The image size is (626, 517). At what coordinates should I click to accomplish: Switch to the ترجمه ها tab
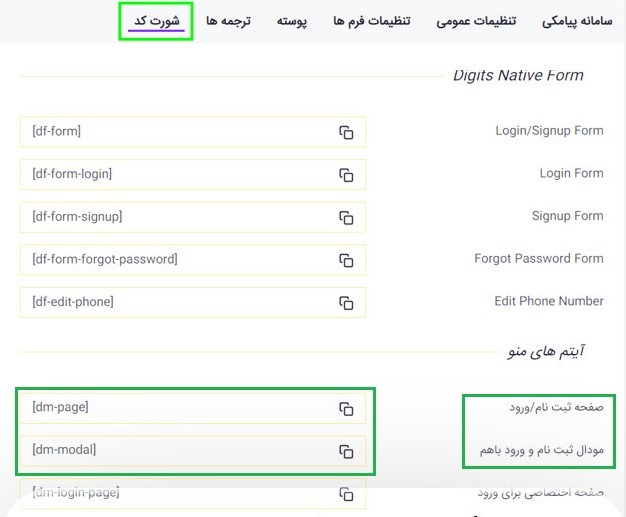pyautogui.click(x=228, y=21)
